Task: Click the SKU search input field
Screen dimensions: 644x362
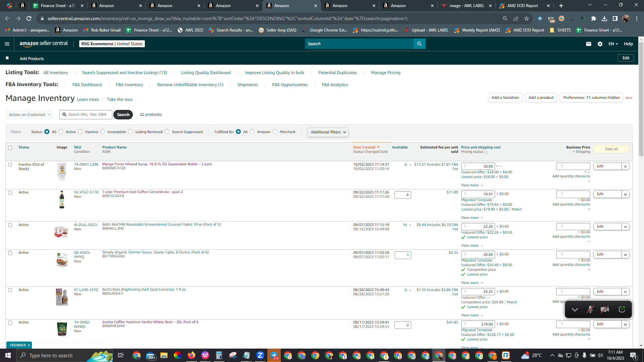Action: click(86, 115)
